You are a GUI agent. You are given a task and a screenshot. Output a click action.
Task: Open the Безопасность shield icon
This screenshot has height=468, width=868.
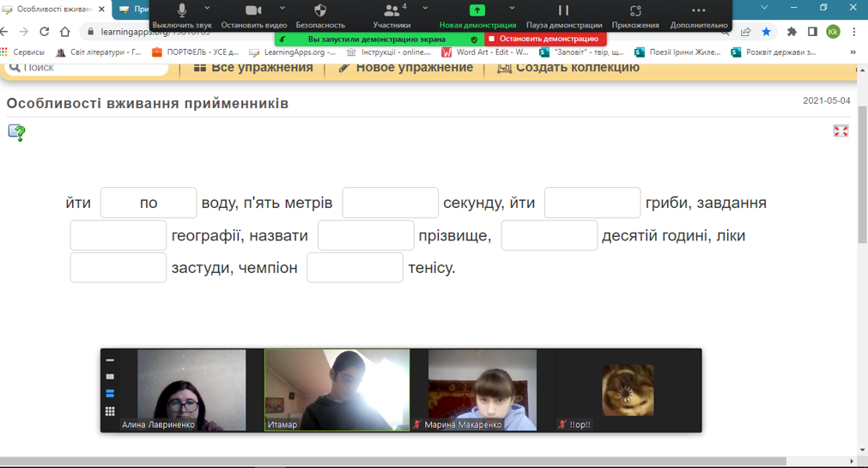pyautogui.click(x=320, y=15)
